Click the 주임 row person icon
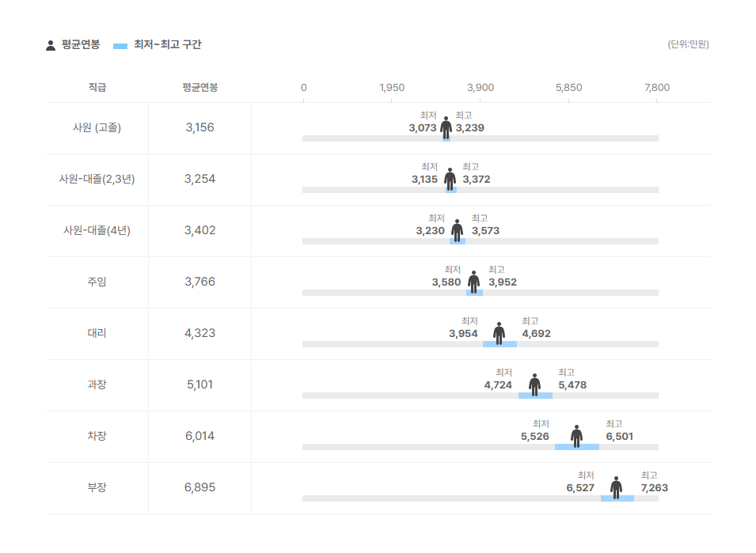This screenshot has width=756, height=553. tap(474, 281)
